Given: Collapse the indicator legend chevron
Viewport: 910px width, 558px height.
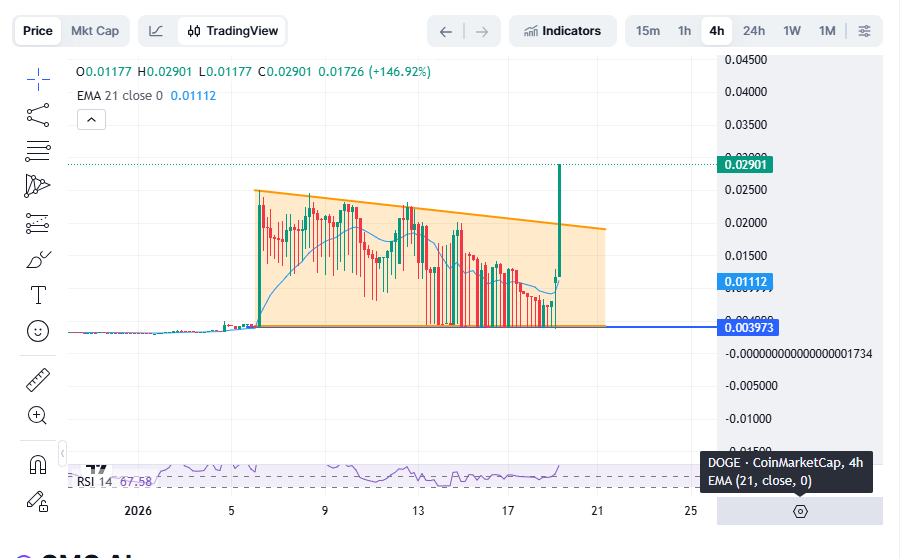Looking at the screenshot, I should click(x=91, y=120).
